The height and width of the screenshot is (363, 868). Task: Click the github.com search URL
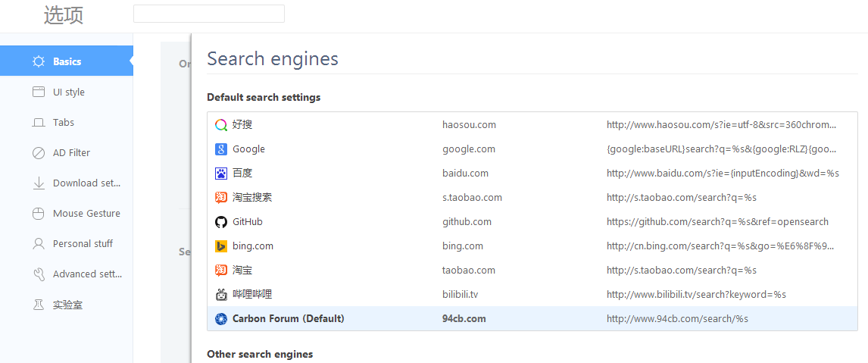[x=717, y=222]
